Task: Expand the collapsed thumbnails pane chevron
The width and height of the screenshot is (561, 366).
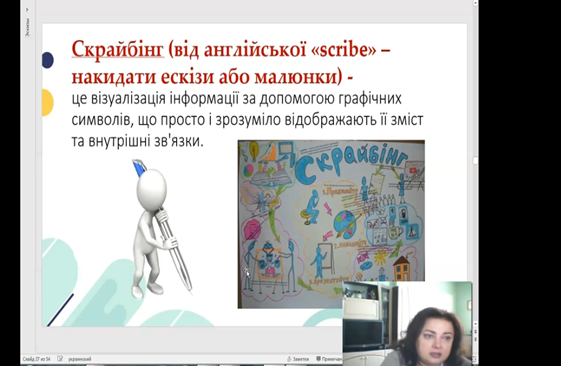Action: [x=27, y=9]
